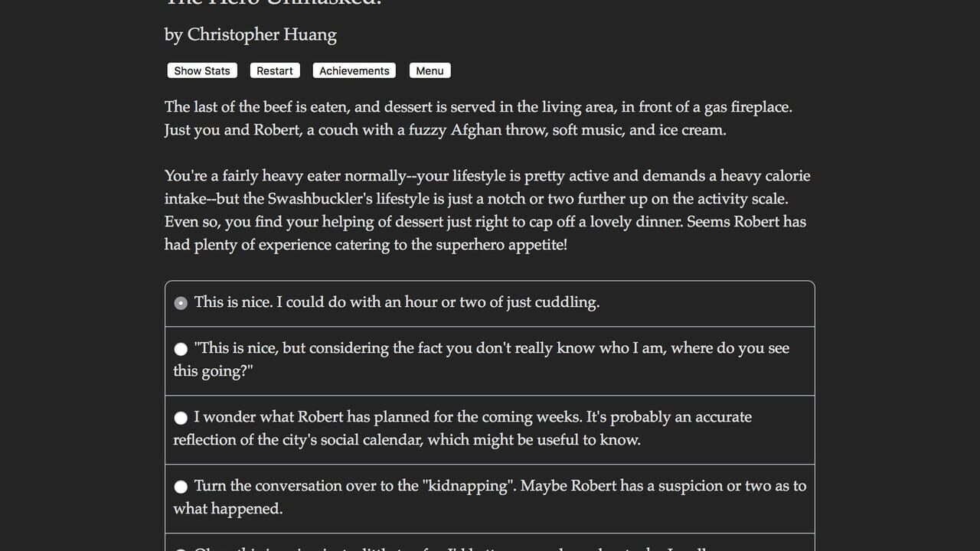980x551 pixels.
Task: Pick the radio for Robert's coming weeks plans
Action: (181, 418)
